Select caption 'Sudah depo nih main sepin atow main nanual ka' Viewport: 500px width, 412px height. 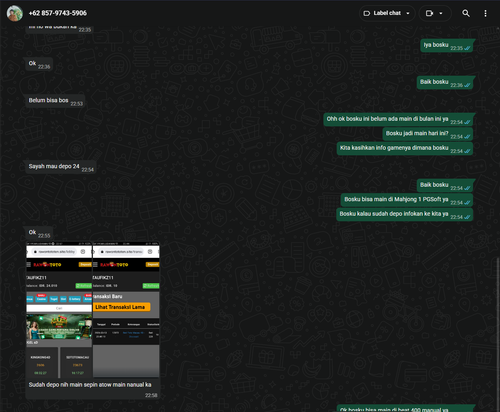click(x=90, y=385)
